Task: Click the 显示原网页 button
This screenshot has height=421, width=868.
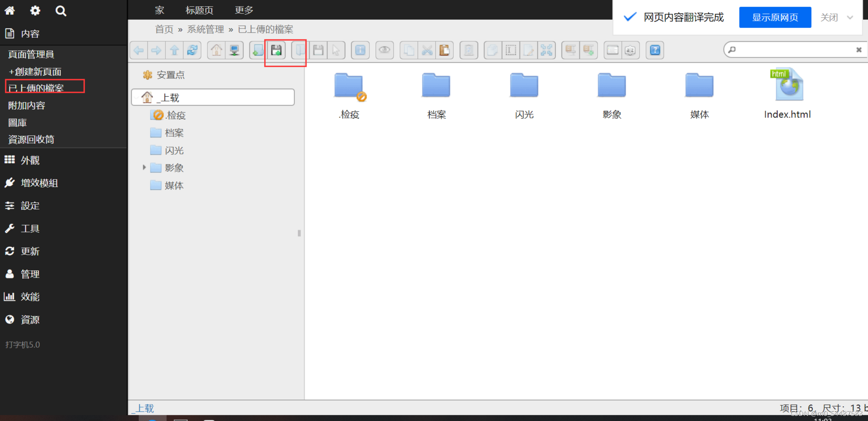Action: (x=775, y=18)
